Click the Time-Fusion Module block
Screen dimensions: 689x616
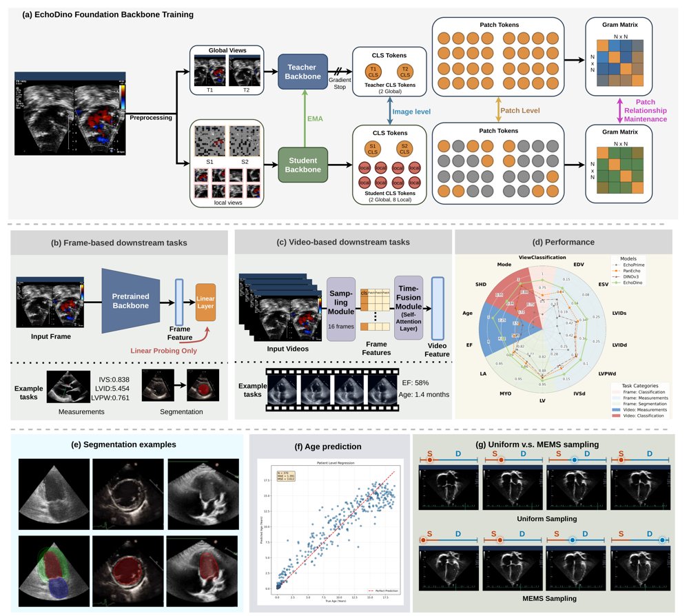click(x=409, y=308)
